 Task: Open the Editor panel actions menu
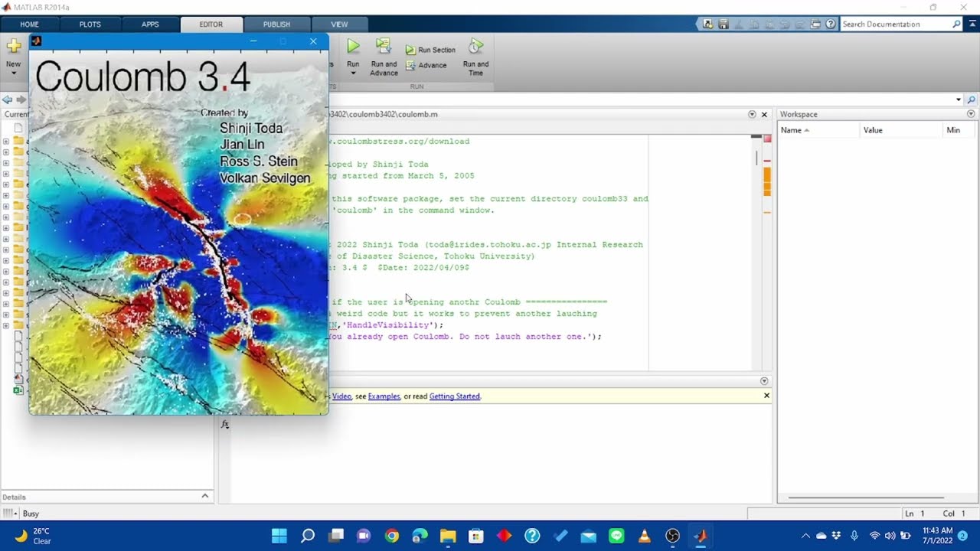pos(752,114)
